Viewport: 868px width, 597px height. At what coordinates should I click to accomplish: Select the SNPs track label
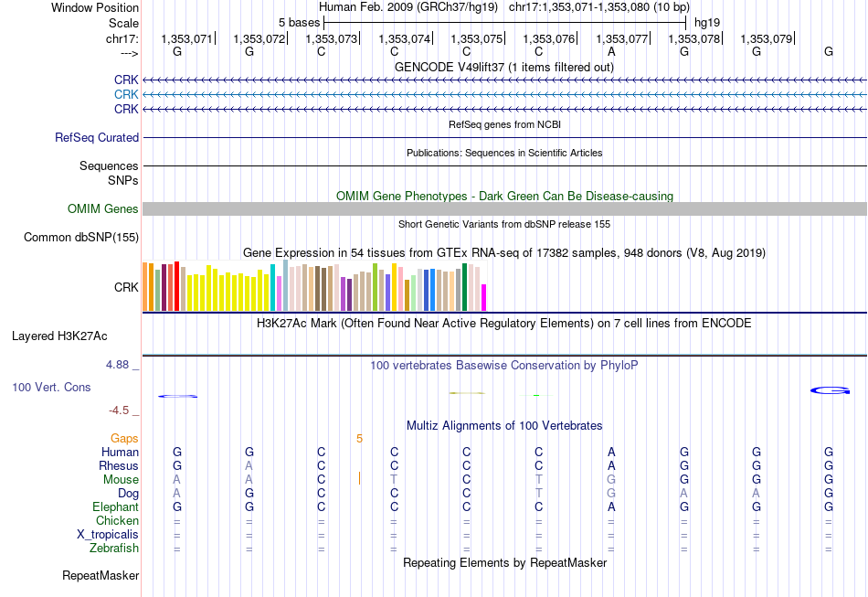tap(123, 180)
